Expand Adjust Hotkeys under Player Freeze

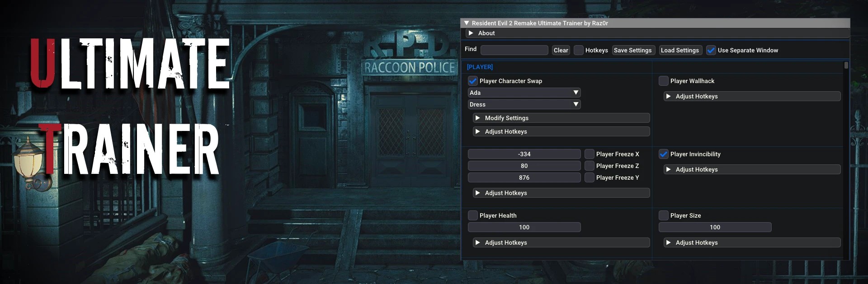point(561,193)
